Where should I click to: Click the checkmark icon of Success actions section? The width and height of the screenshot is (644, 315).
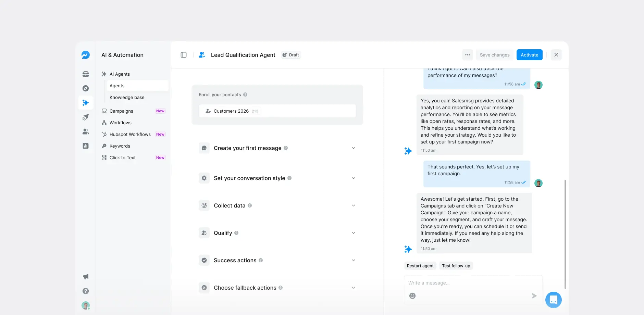pyautogui.click(x=204, y=260)
